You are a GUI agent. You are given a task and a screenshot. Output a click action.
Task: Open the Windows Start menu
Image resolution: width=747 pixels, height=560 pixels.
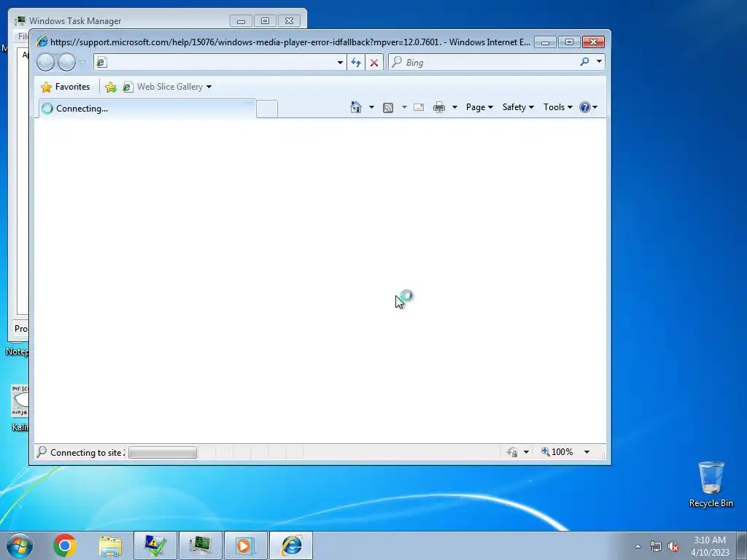[x=20, y=545]
